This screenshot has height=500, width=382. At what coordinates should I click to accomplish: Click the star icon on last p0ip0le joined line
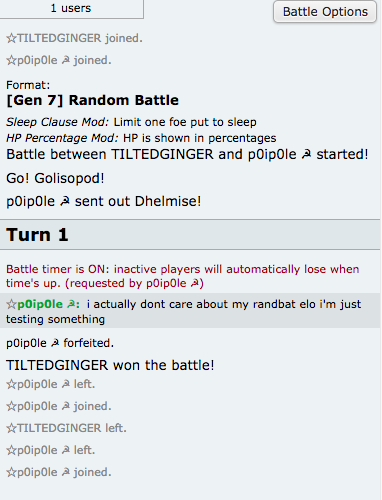[x=11, y=472]
